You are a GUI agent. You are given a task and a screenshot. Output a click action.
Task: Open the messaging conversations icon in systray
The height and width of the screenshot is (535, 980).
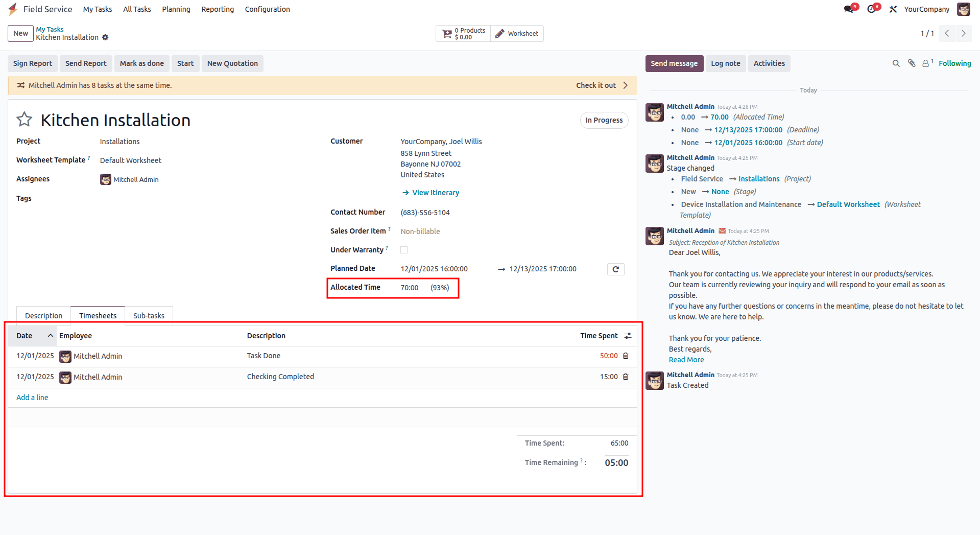tap(849, 9)
